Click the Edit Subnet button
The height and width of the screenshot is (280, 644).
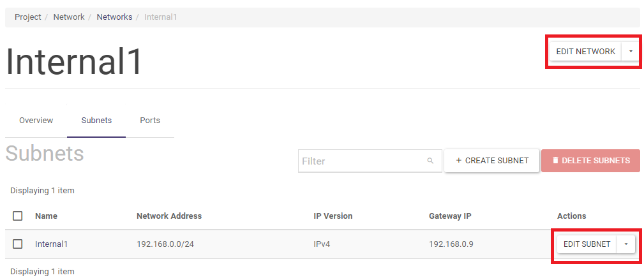click(587, 244)
